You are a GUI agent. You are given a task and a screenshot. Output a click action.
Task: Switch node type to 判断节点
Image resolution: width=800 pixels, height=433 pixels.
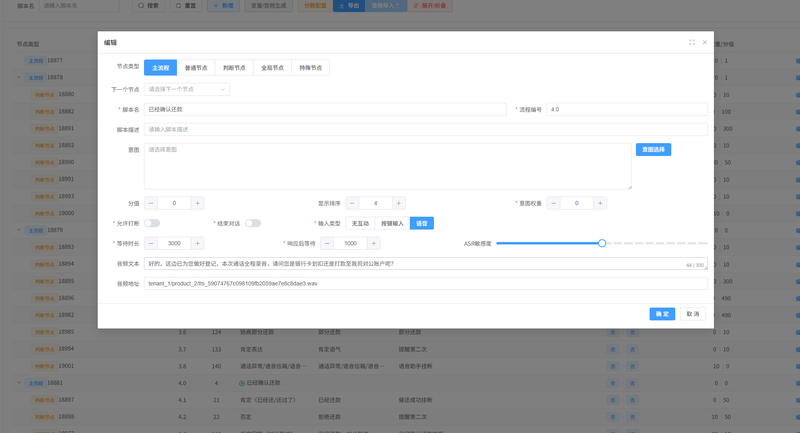point(234,68)
